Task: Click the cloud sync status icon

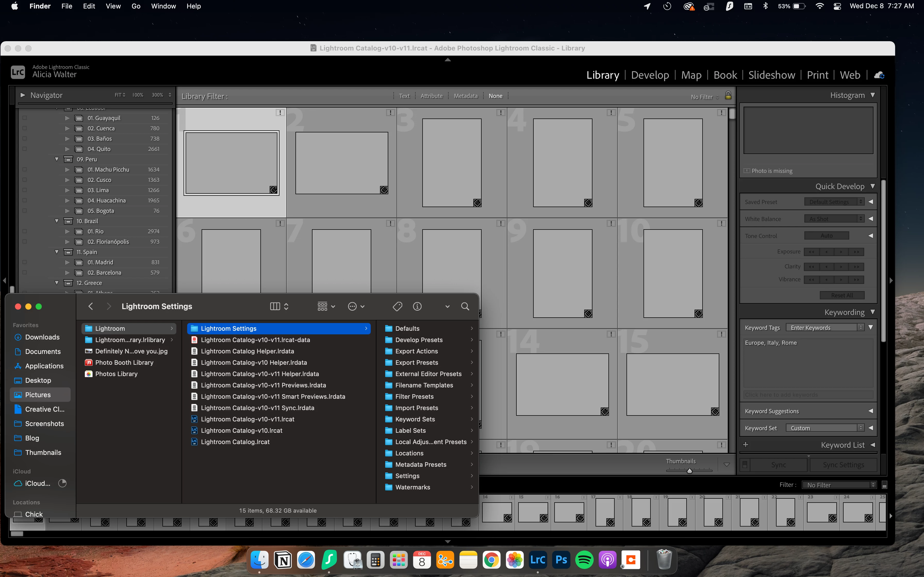Action: click(x=879, y=75)
